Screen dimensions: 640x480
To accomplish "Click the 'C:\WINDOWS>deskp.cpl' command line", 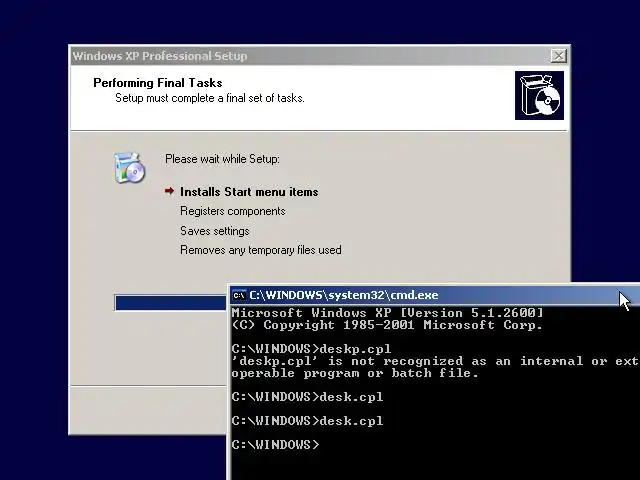I will pyautogui.click(x=311, y=349).
